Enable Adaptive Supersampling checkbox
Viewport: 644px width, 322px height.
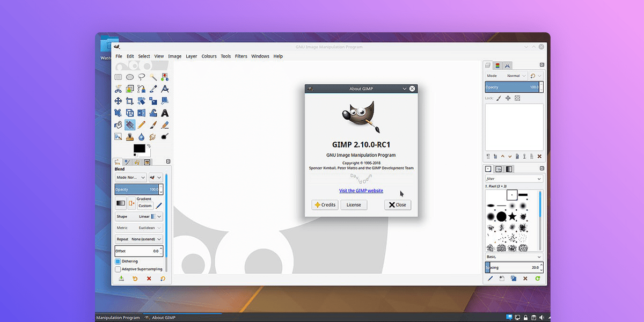[x=118, y=269]
